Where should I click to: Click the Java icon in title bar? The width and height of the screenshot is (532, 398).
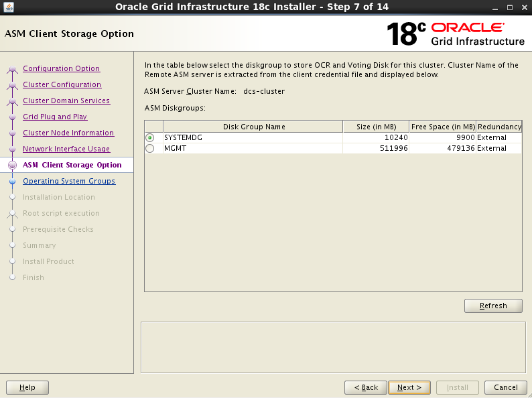pos(9,7)
